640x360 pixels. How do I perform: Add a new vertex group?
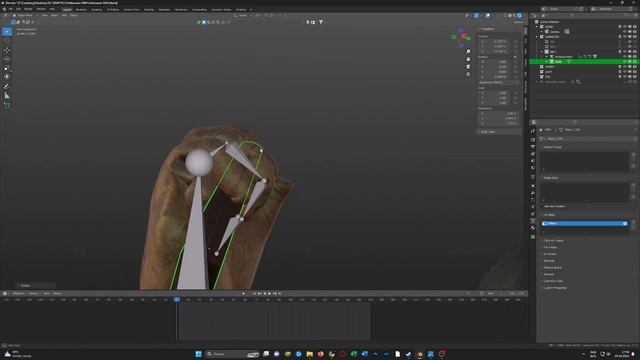point(633,155)
